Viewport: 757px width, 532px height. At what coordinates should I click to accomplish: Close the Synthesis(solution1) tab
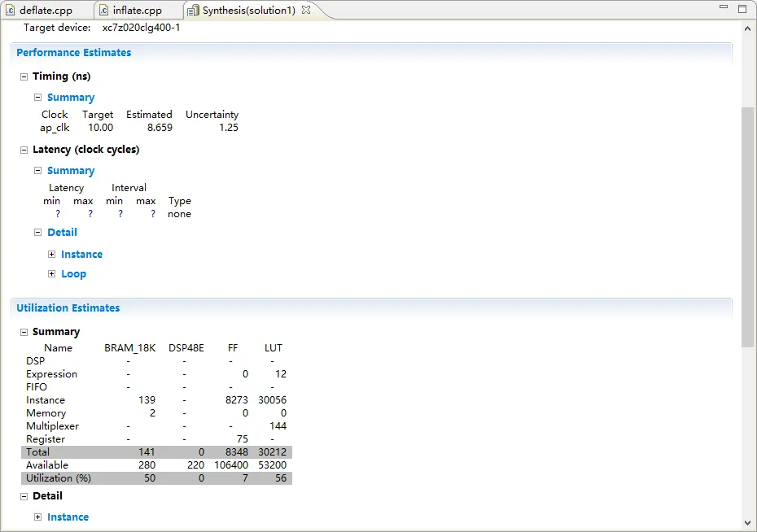pyautogui.click(x=306, y=10)
